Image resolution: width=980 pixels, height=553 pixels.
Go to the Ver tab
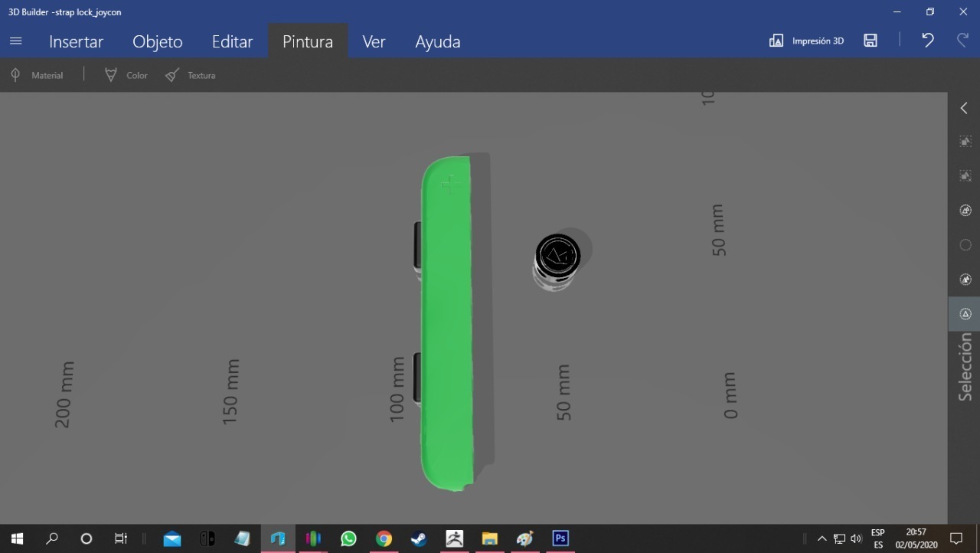(374, 41)
